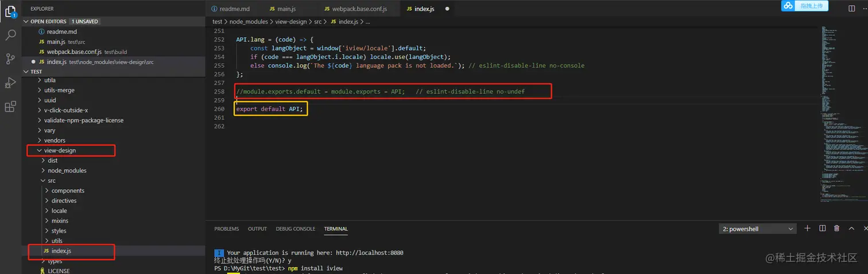Click the 拖拽上传 upload button
Image resolution: width=868 pixels, height=274 pixels.
tap(811, 6)
